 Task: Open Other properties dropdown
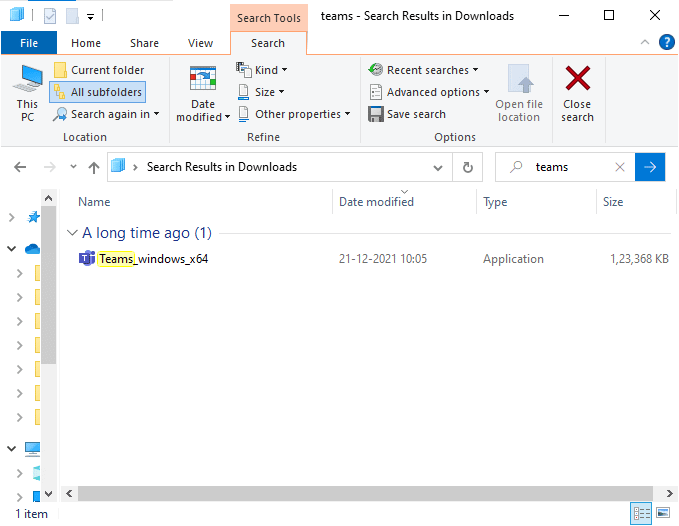[294, 114]
